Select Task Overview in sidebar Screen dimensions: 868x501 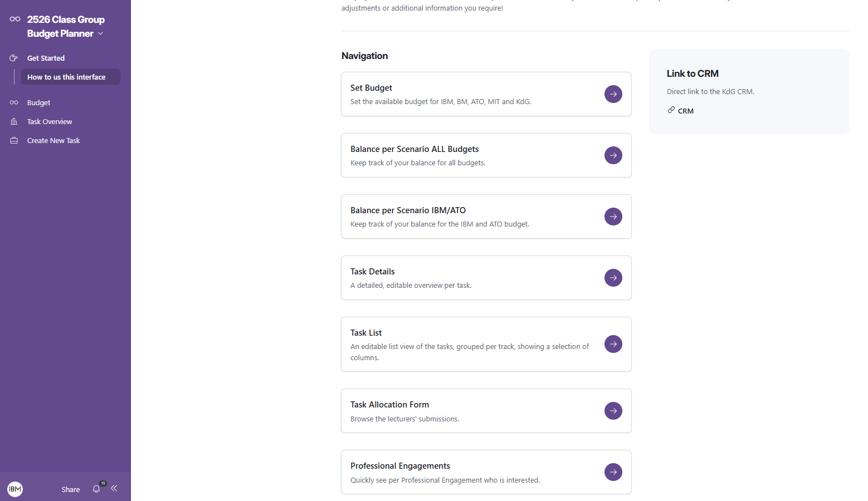pos(50,121)
